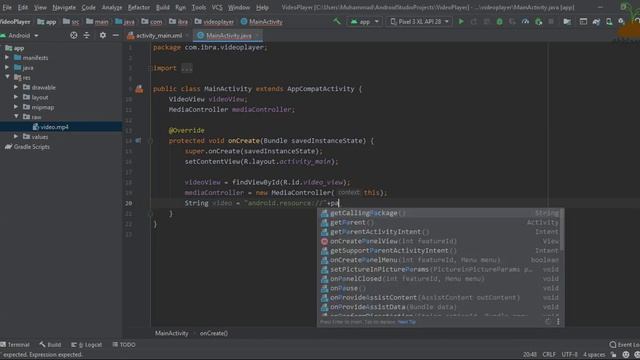Click CRLF line separator in status bar
The height and width of the screenshot is (360, 640).
(x=549, y=354)
